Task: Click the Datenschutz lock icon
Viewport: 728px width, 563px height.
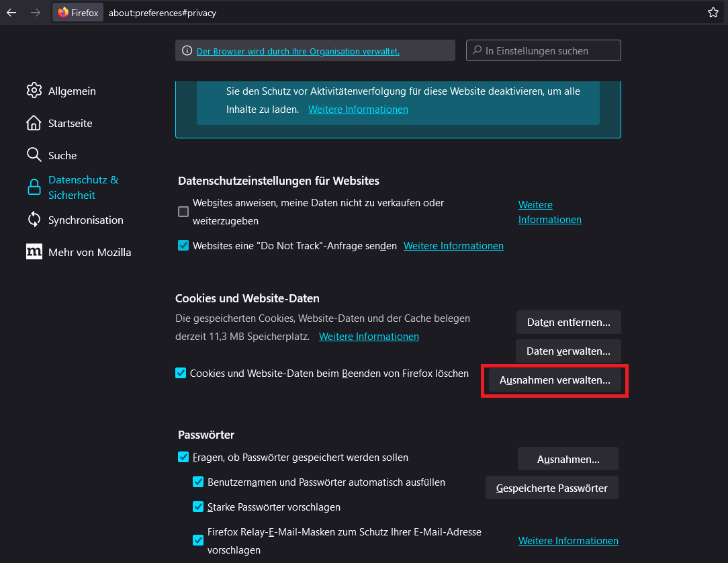Action: (x=34, y=187)
